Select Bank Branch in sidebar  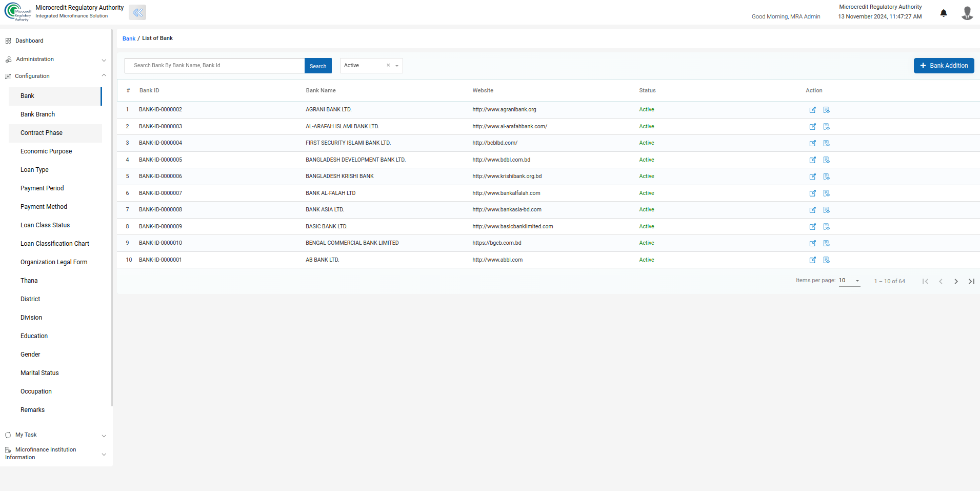pyautogui.click(x=55, y=114)
